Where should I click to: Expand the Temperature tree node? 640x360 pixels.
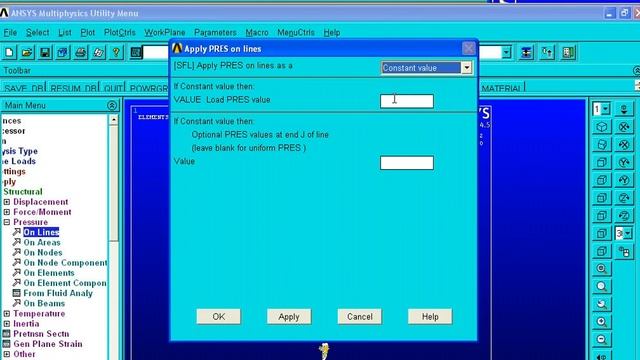[7, 314]
